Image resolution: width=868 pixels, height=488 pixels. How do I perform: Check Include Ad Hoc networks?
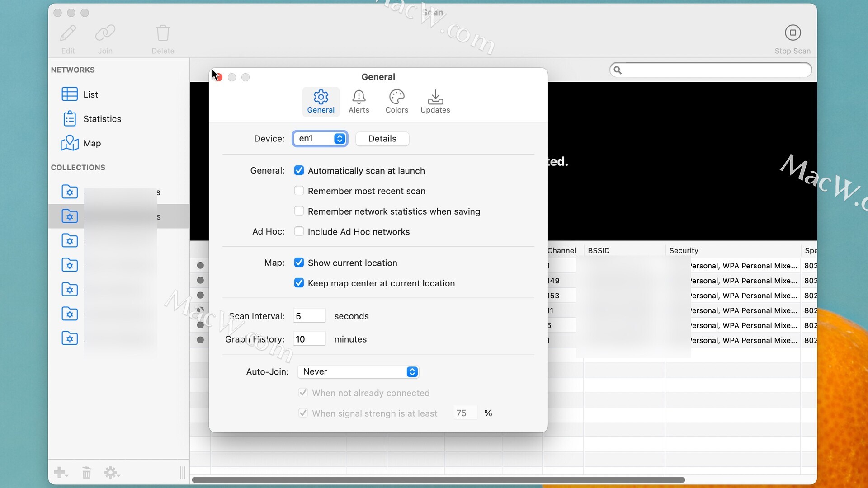tap(299, 231)
